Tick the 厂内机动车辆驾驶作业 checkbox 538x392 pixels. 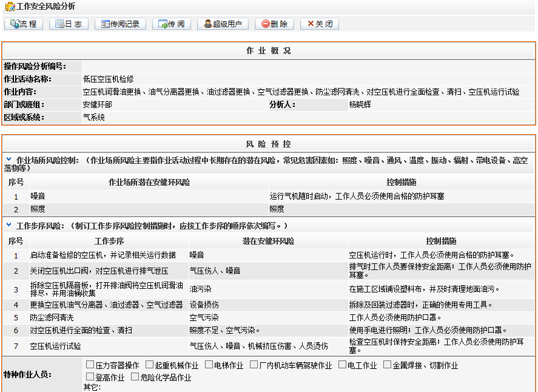pos(254,365)
